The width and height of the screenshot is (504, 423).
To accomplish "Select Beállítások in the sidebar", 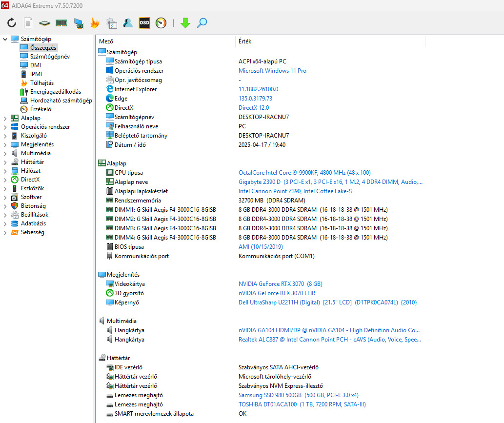I will pos(35,214).
